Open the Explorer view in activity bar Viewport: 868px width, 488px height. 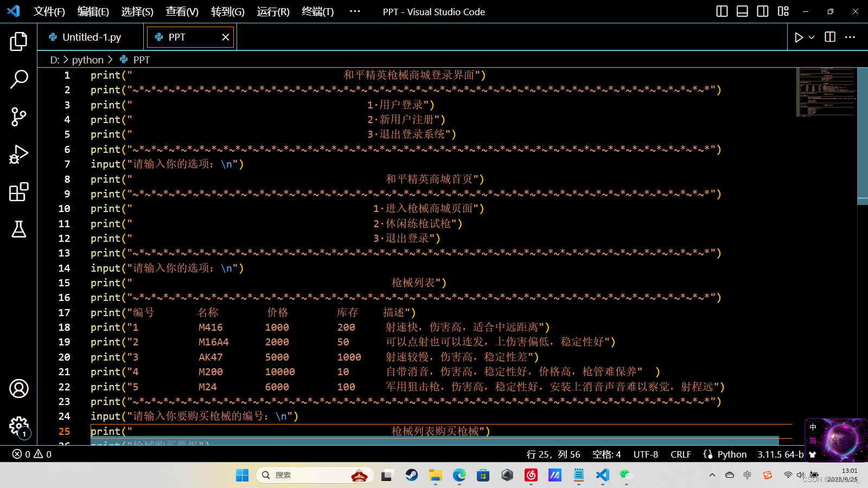pyautogui.click(x=18, y=41)
